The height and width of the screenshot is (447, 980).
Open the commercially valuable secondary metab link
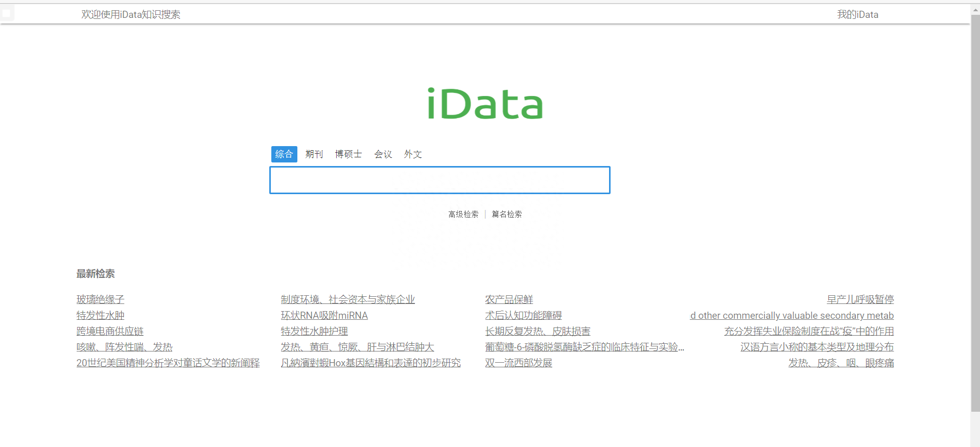point(792,315)
